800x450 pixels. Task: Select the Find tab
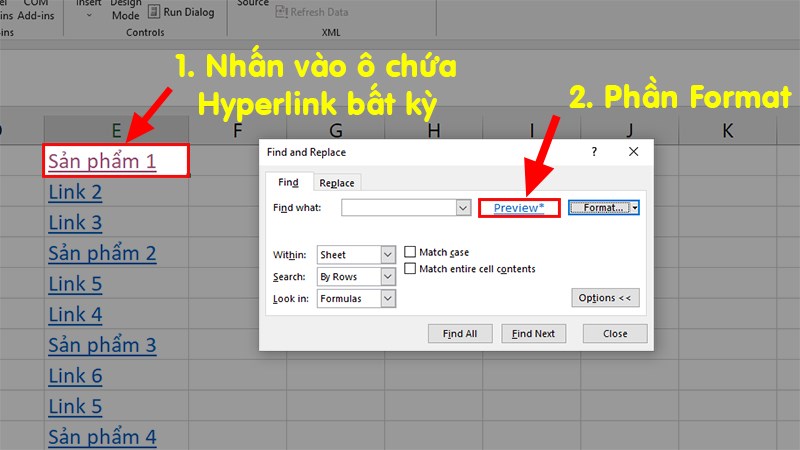click(288, 182)
